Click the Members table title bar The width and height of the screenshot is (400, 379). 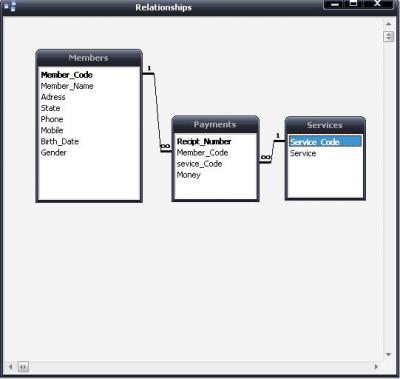(89, 58)
